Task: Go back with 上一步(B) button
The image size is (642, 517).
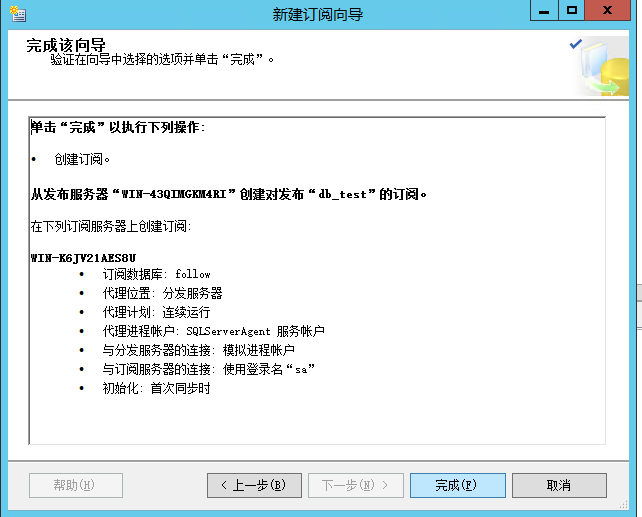Action: click(x=254, y=485)
